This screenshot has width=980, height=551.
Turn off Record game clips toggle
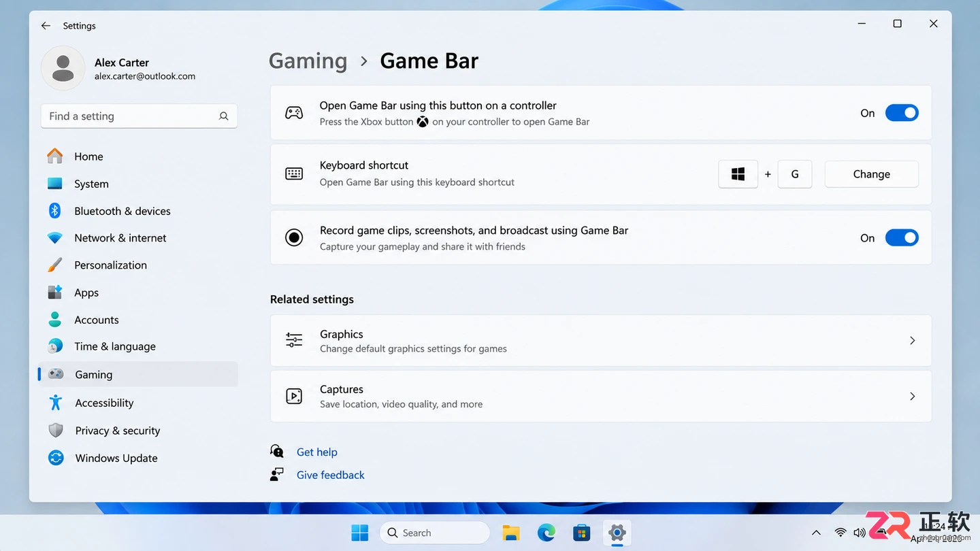(x=902, y=237)
